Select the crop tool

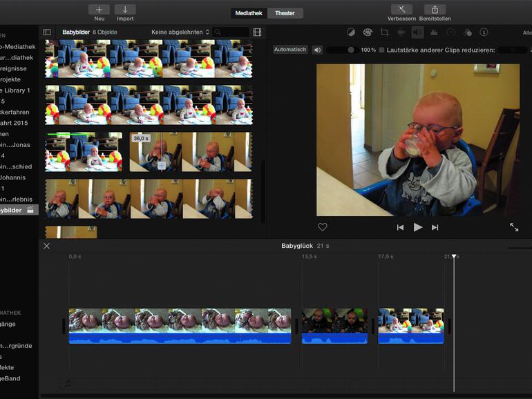(x=385, y=32)
